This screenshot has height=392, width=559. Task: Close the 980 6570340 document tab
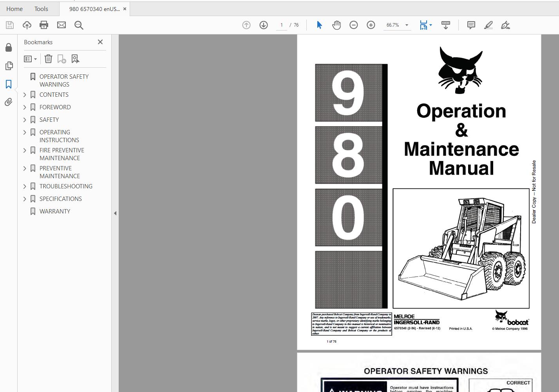click(125, 9)
